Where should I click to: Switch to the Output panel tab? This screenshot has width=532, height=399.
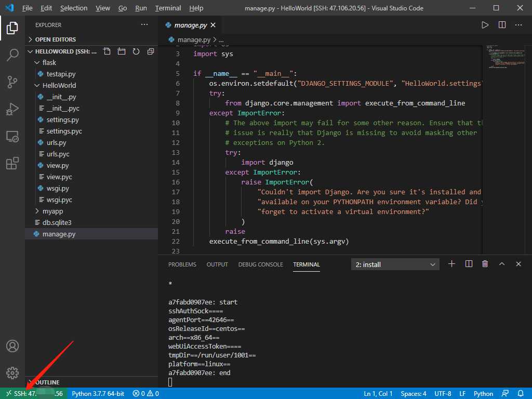(x=217, y=264)
